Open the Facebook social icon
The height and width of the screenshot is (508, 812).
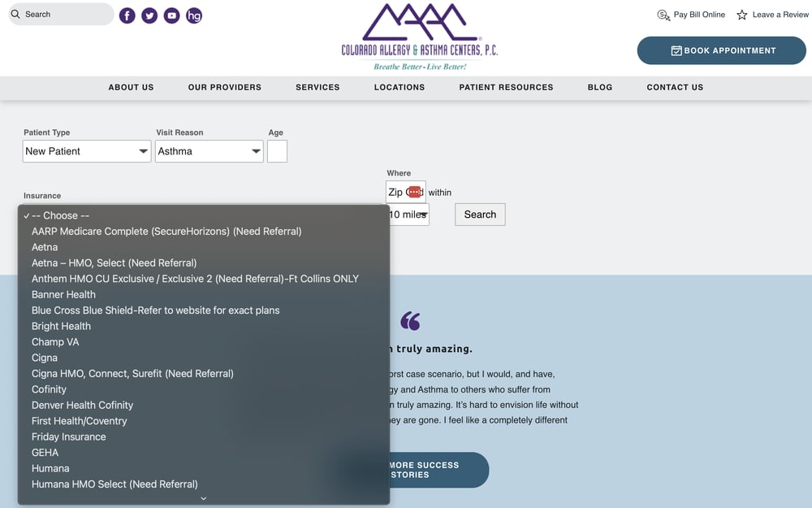click(127, 15)
